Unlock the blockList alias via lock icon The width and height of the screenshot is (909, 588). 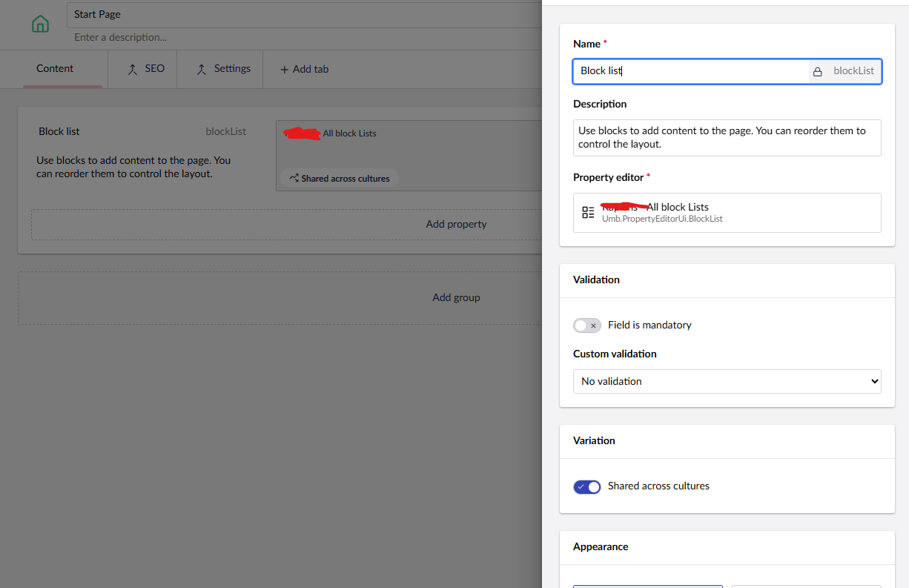pyautogui.click(x=818, y=72)
